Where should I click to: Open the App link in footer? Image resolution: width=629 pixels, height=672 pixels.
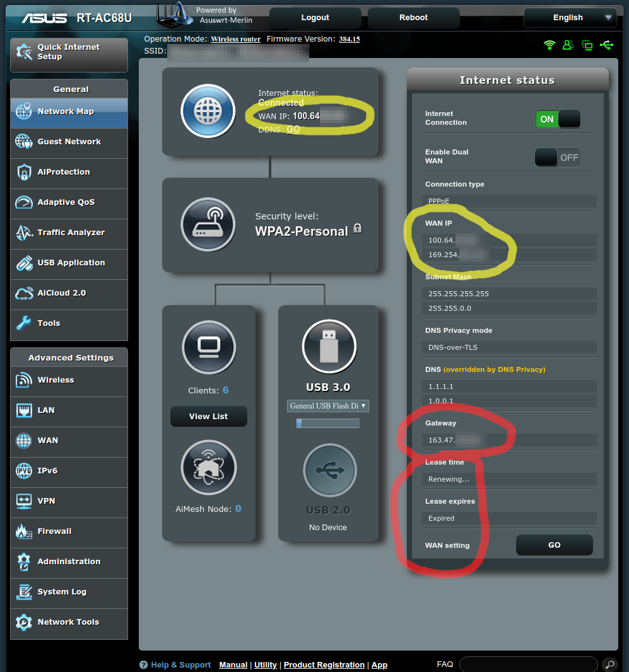[x=379, y=664]
